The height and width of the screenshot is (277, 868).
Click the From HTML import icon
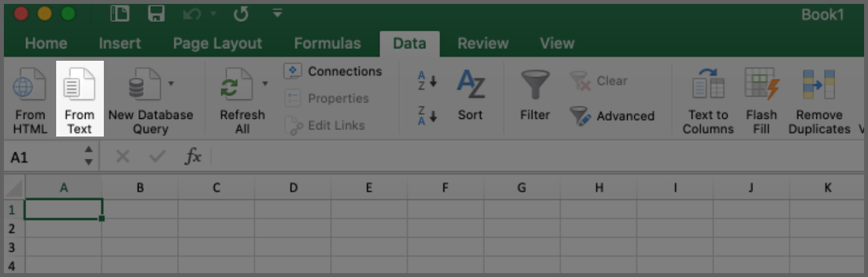click(29, 84)
